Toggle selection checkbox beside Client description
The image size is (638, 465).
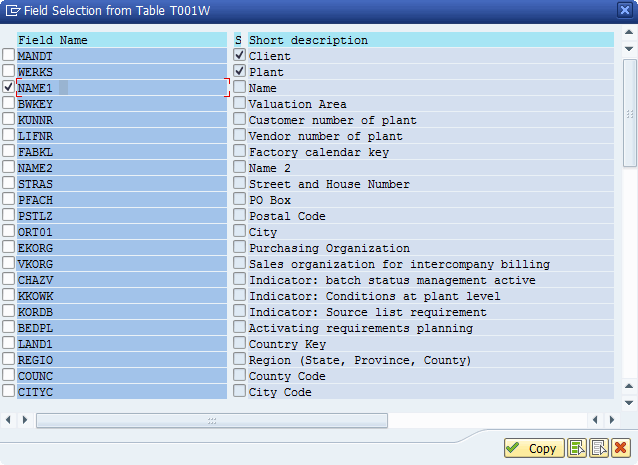click(x=240, y=55)
